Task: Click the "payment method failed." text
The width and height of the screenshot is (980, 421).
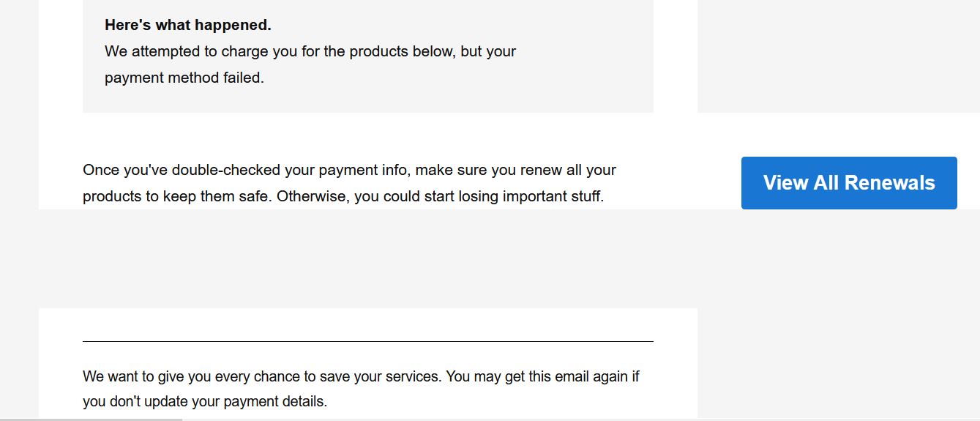Action: 184,78
